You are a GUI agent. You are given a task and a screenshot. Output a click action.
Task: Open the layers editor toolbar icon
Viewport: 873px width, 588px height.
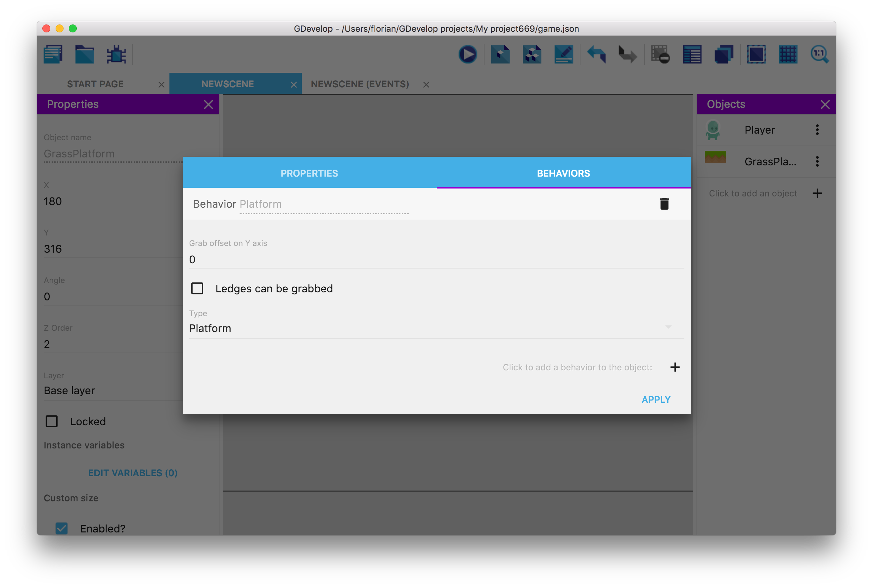pos(724,55)
